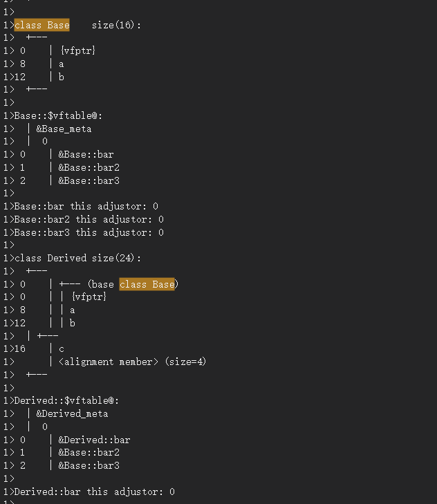Click the highlighted 'class Base' heading text
The height and width of the screenshot is (504, 437).
point(41,25)
